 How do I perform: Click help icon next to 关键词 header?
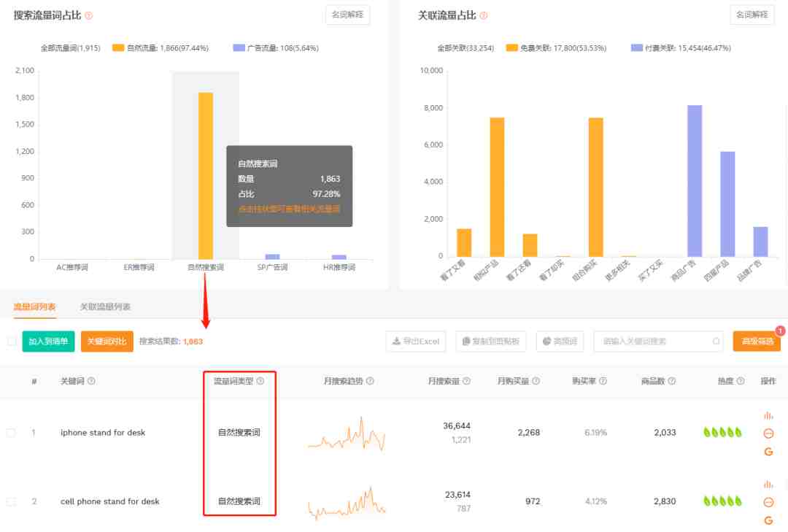(x=91, y=381)
